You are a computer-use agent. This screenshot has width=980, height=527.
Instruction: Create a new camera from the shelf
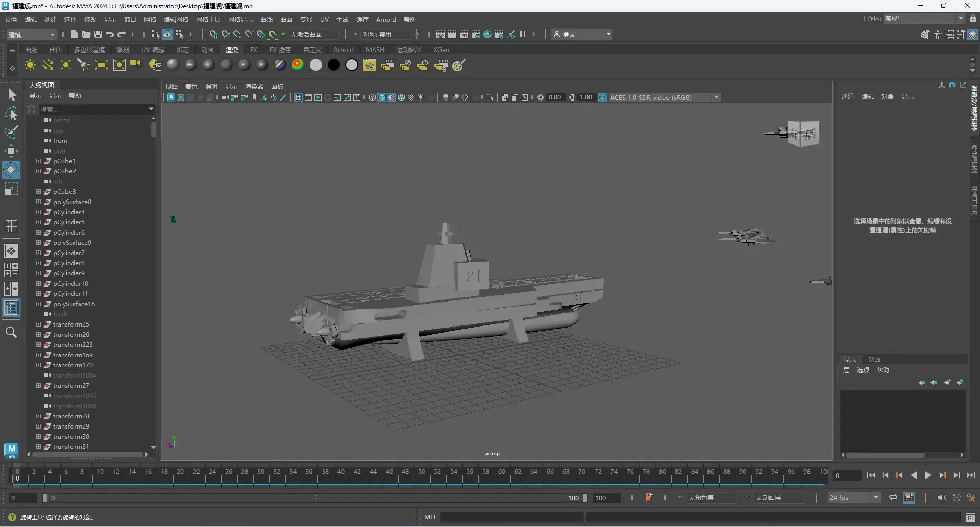137,65
